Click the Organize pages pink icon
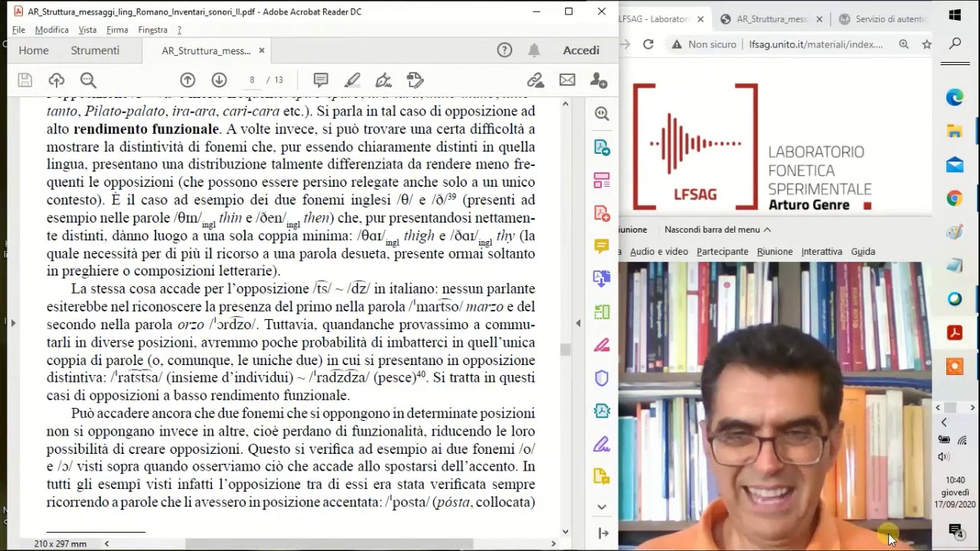The image size is (980, 551). 602,181
